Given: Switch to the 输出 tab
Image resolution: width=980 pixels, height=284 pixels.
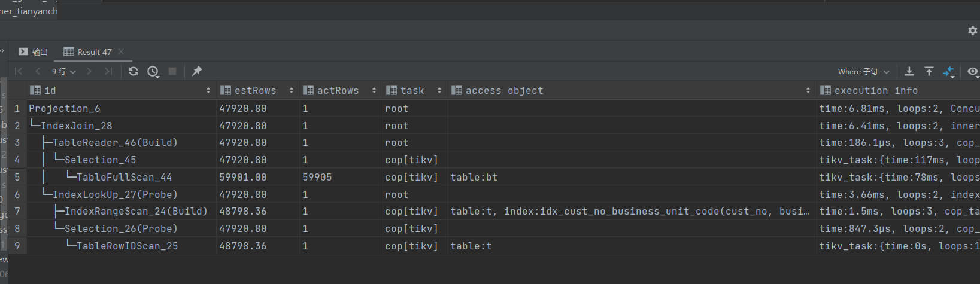Looking at the screenshot, I should click(x=34, y=52).
